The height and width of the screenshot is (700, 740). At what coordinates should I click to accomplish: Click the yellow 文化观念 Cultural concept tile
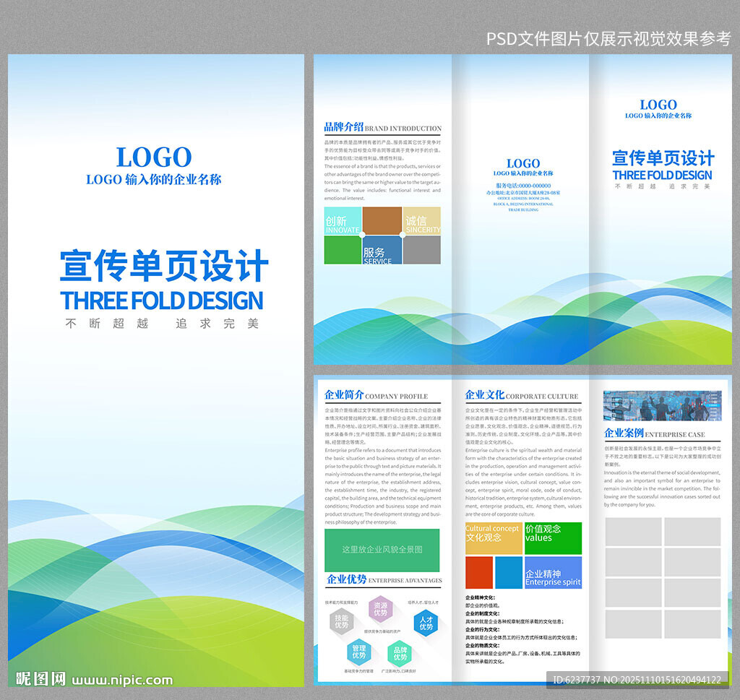point(494,538)
